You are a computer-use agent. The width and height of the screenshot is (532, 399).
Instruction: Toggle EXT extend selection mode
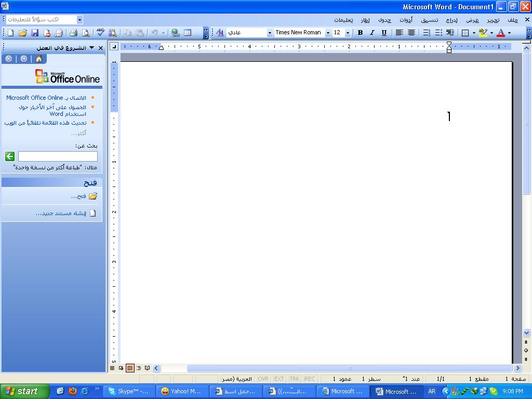pos(279,379)
